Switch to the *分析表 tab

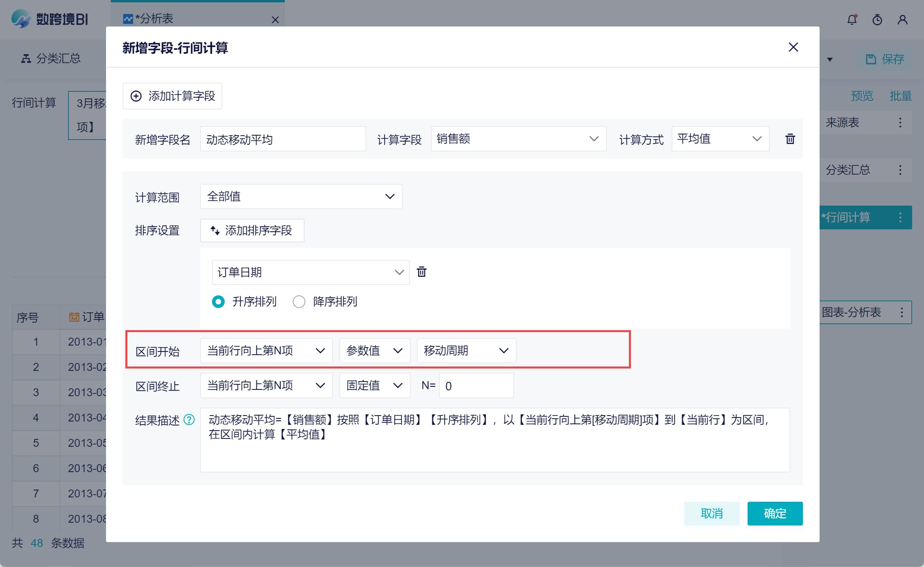point(154,19)
